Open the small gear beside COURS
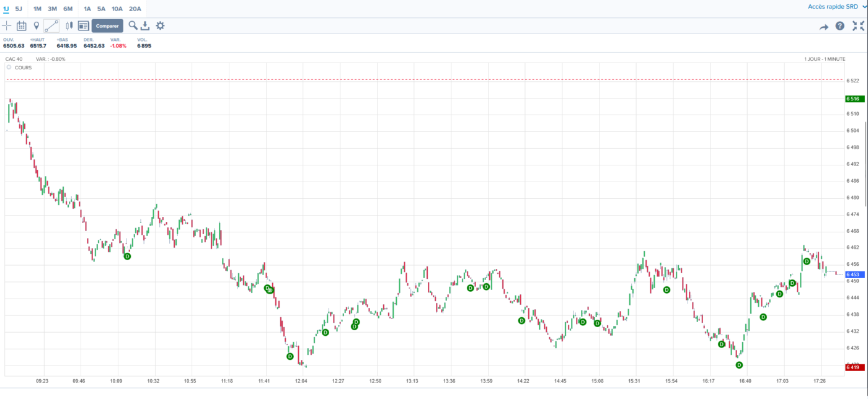 9,67
